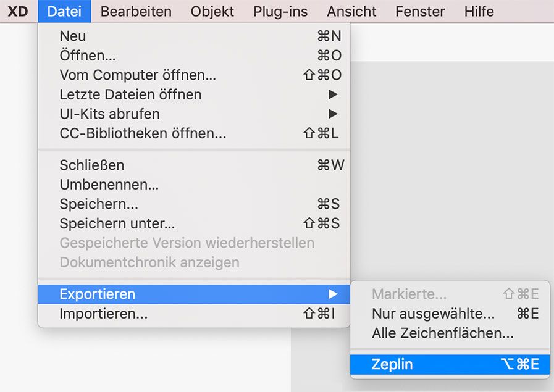This screenshot has width=554, height=392.
Task: Open the Ansicht menu
Action: coord(351,11)
